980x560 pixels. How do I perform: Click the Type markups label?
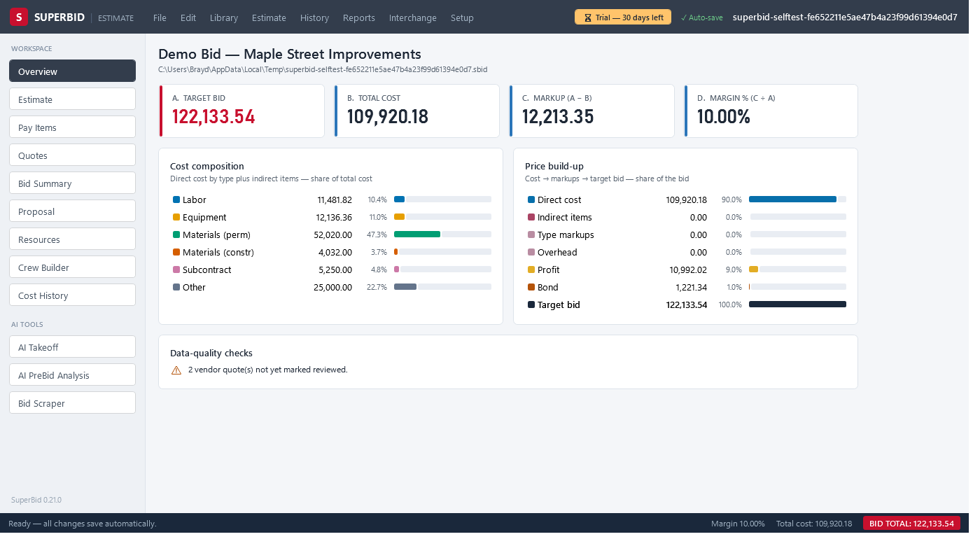(x=566, y=234)
